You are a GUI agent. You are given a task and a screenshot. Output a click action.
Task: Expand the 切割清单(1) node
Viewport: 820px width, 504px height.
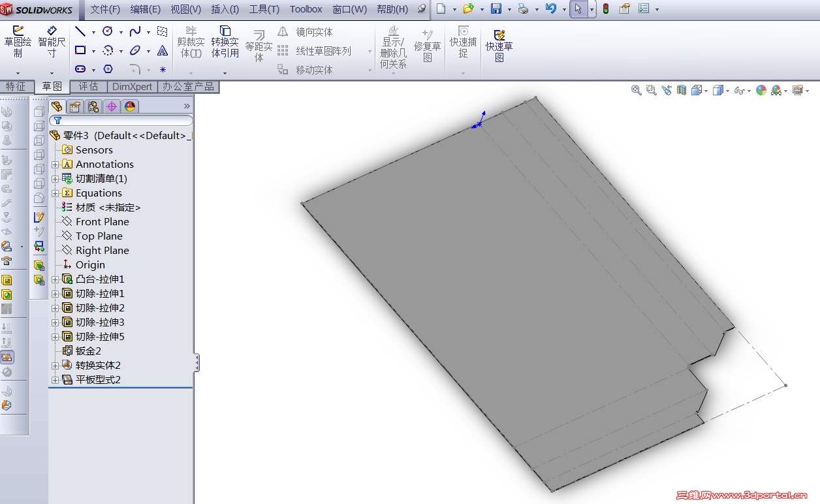55,179
